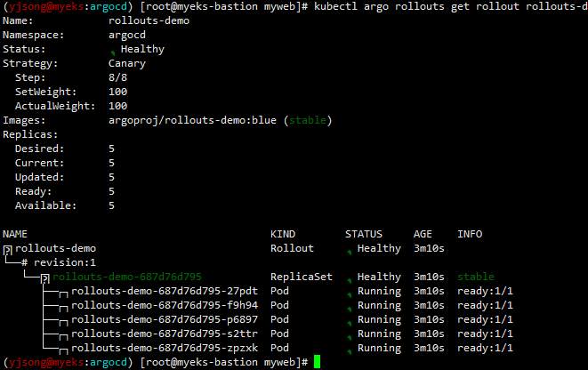Select the Desired replicas value '5'
Image resolution: width=588 pixels, height=370 pixels.
click(x=111, y=149)
